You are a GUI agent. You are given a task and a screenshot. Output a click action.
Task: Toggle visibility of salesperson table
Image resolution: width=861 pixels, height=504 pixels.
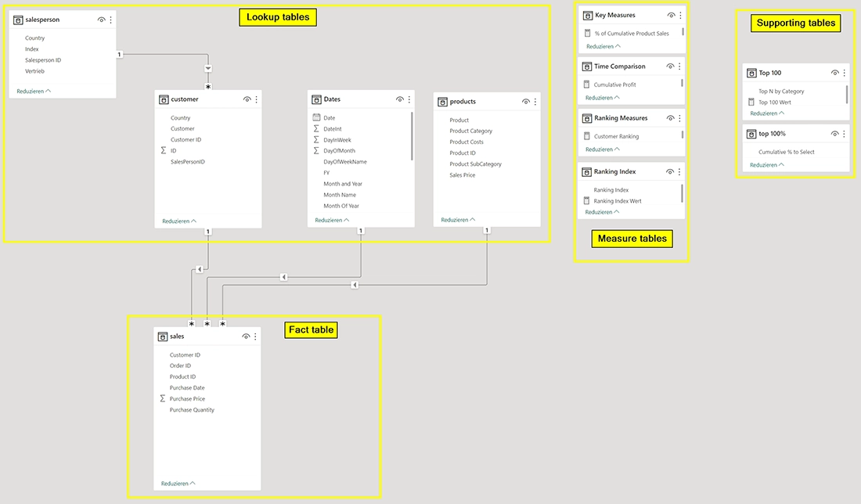point(101,20)
